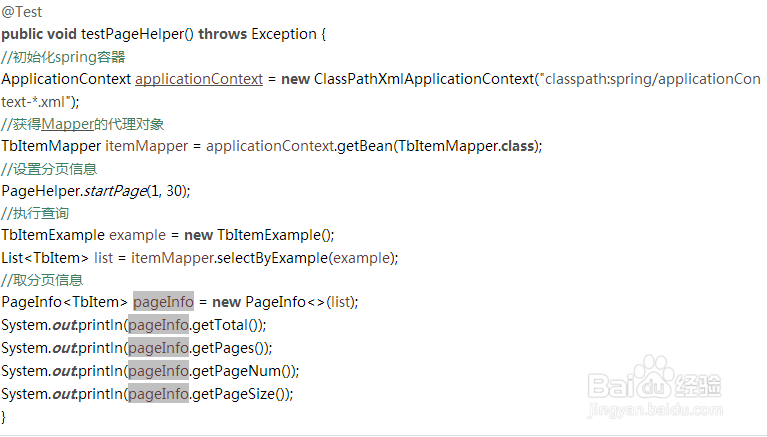
Task: Click the highlighted pageInfo variable declaration
Action: point(163,302)
